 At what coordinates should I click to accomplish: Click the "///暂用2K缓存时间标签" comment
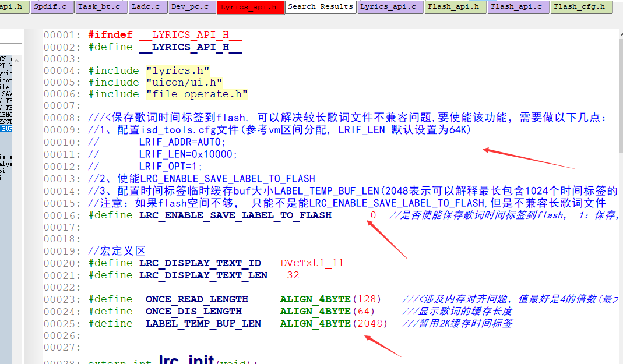(x=457, y=323)
